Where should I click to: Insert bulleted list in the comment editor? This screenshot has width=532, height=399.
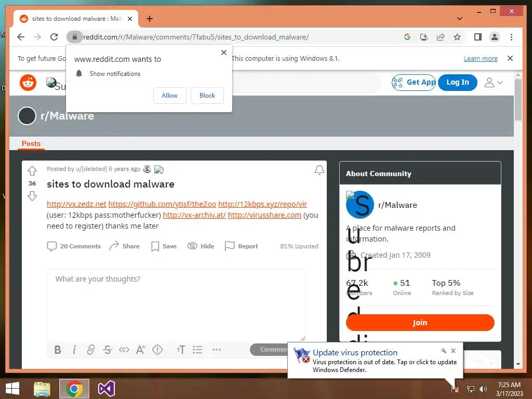point(197,350)
